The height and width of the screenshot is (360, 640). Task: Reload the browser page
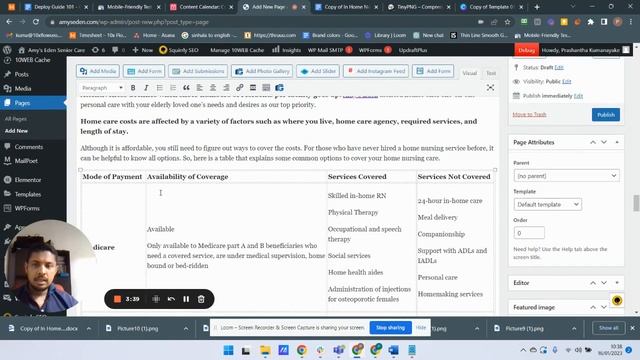coord(36,22)
